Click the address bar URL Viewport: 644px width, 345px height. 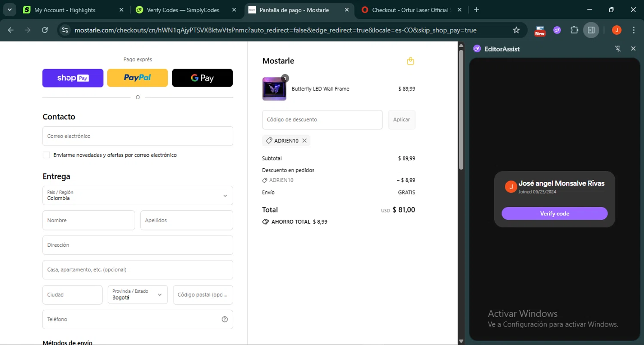pyautogui.click(x=275, y=30)
